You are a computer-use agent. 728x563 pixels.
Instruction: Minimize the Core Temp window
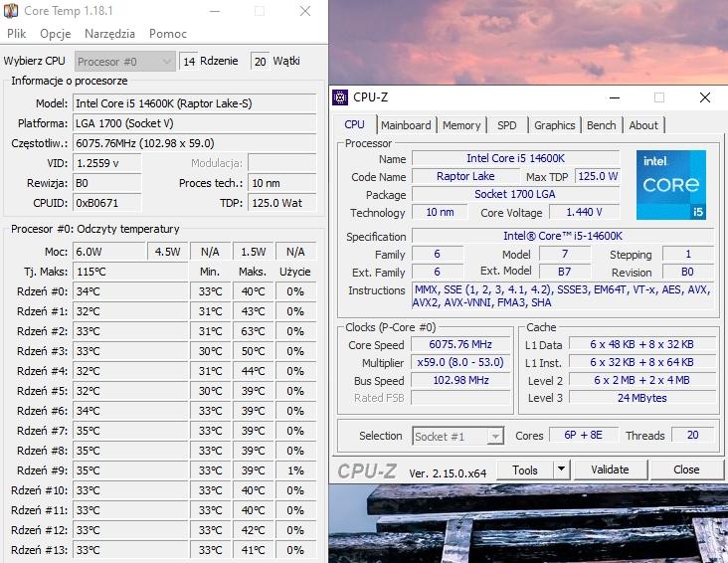click(x=214, y=11)
